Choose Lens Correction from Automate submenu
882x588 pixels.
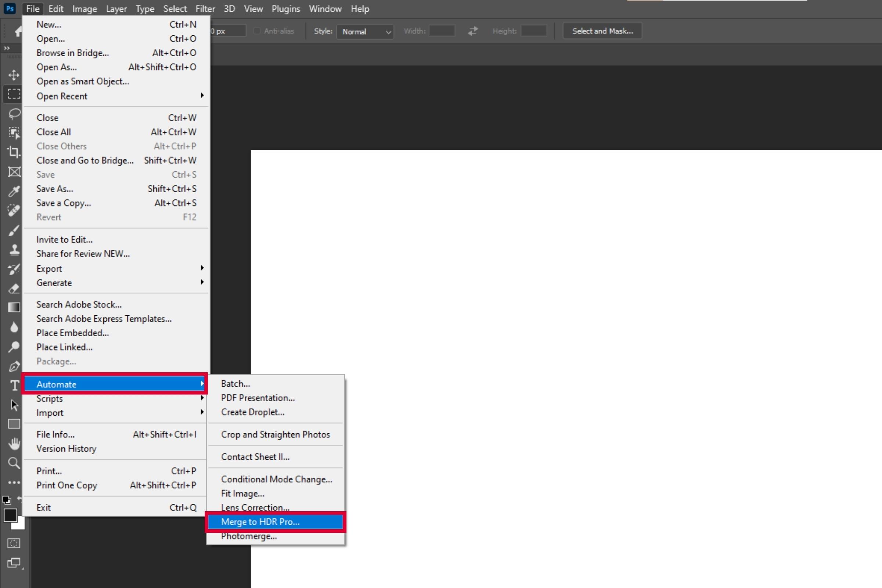pos(275,508)
